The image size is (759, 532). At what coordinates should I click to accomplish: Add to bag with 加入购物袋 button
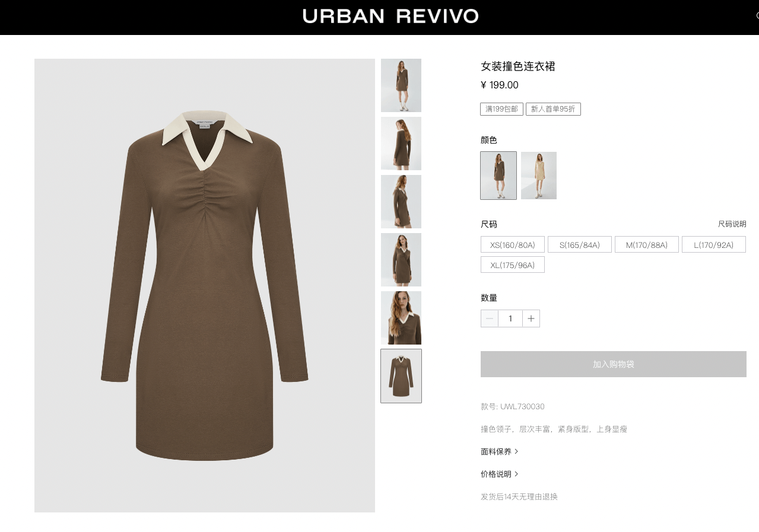(x=614, y=364)
